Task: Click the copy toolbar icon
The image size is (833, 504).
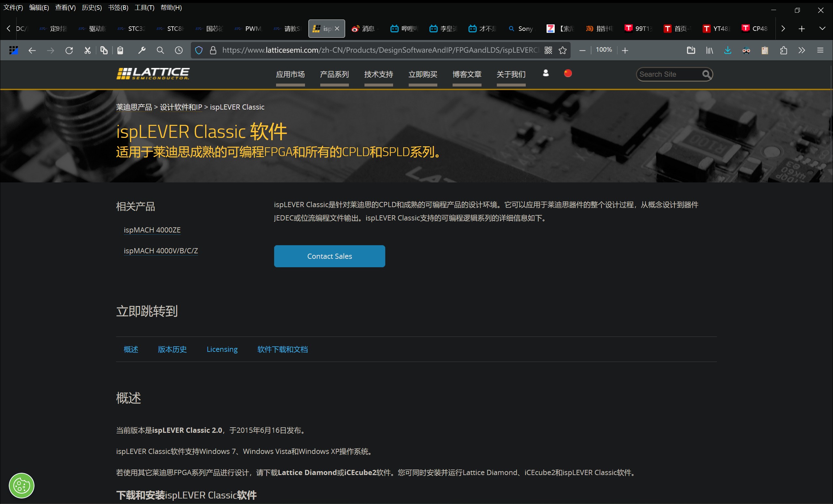Action: [104, 50]
